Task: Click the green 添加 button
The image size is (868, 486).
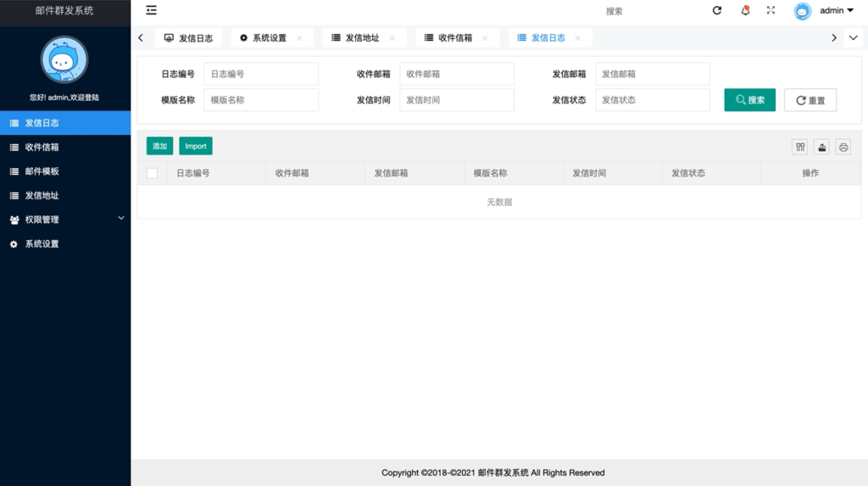Action: pos(159,146)
